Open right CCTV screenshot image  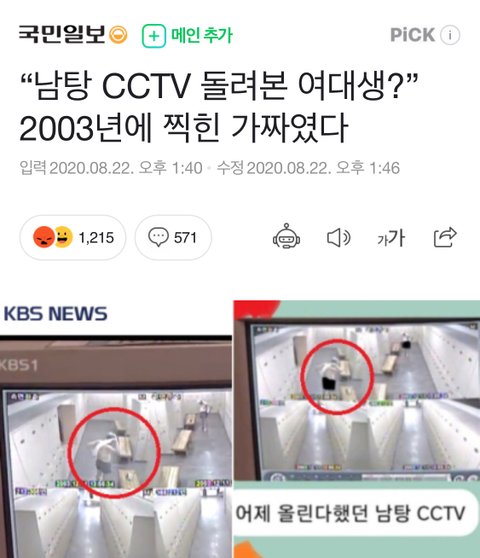point(357,429)
